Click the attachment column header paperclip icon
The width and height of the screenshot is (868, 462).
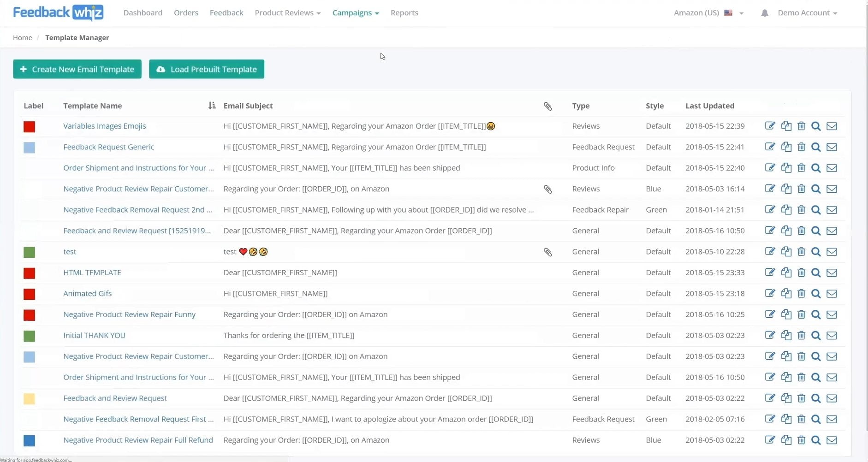(547, 106)
